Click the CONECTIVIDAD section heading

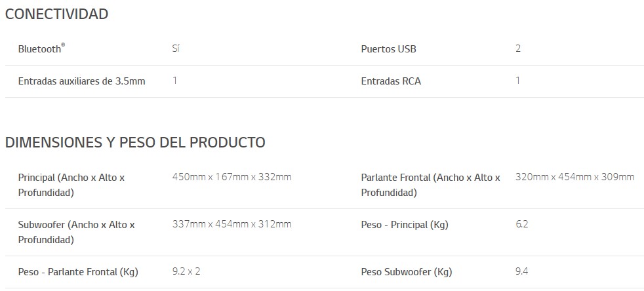[x=56, y=14]
